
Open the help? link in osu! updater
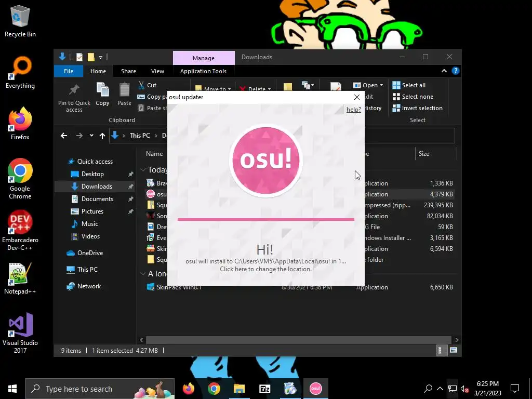tap(353, 109)
